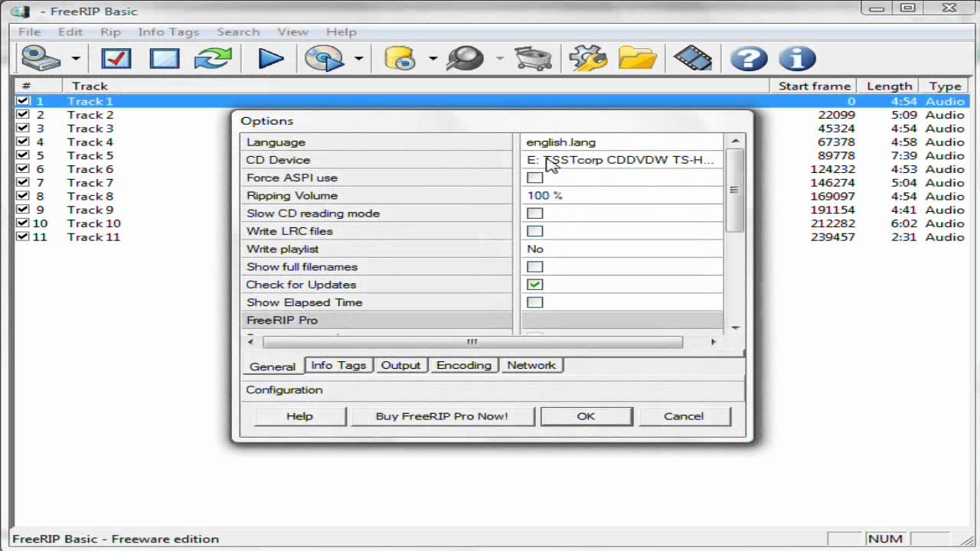Click the FreeRIP title bar app icon
The height and width of the screenshot is (551, 980).
coord(20,11)
